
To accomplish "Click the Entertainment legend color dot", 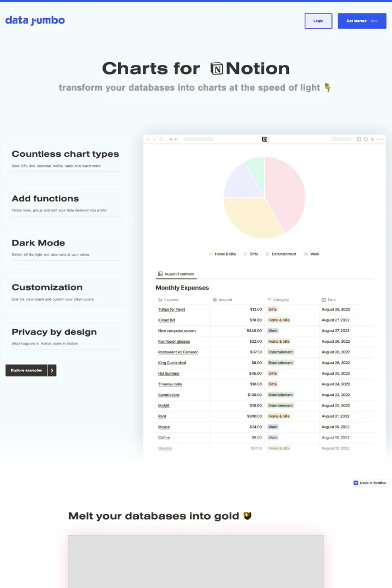I will click(x=267, y=254).
